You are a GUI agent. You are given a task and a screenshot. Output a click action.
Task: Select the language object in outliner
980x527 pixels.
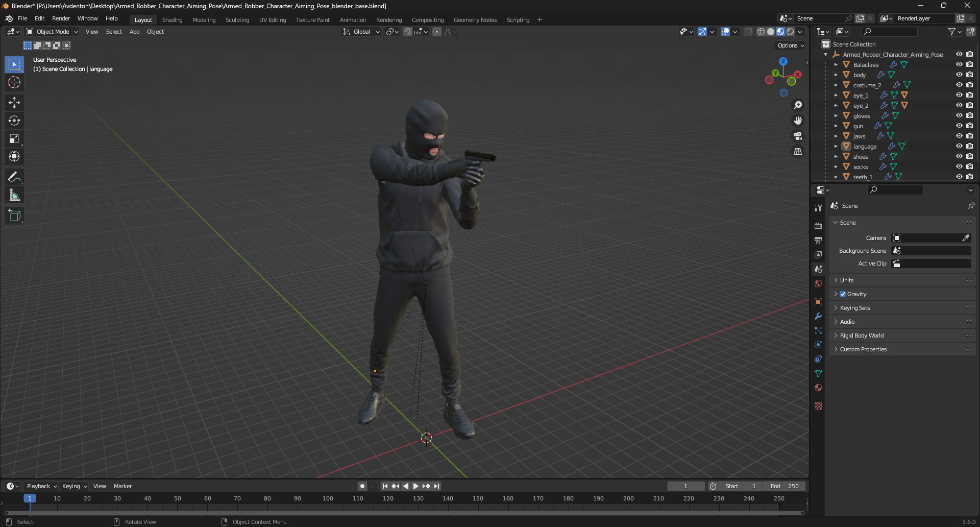click(865, 147)
